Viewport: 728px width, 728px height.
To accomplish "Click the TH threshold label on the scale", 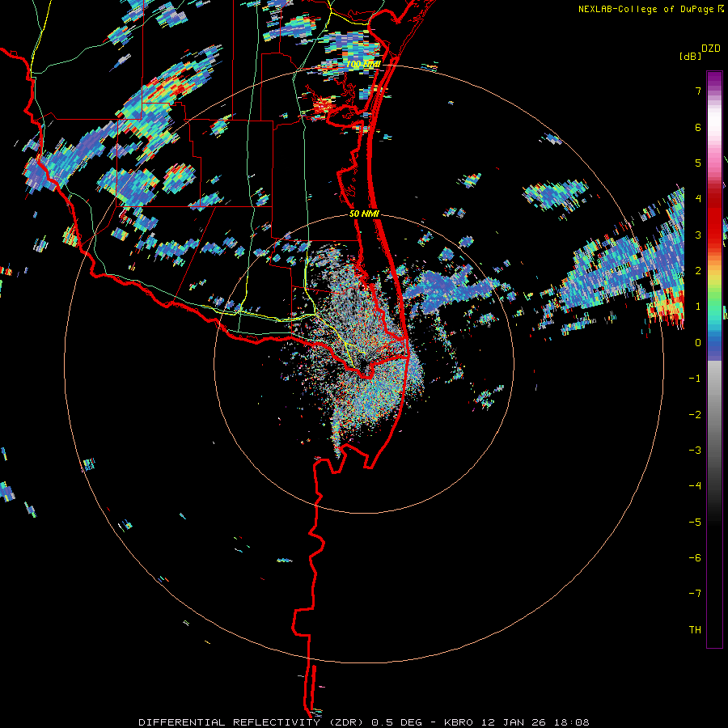I will [x=695, y=630].
